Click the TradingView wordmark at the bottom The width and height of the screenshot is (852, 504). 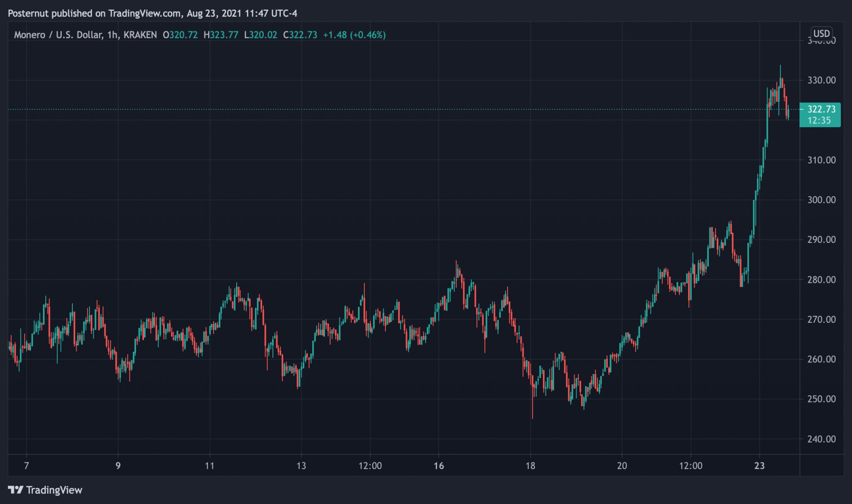tap(54, 490)
